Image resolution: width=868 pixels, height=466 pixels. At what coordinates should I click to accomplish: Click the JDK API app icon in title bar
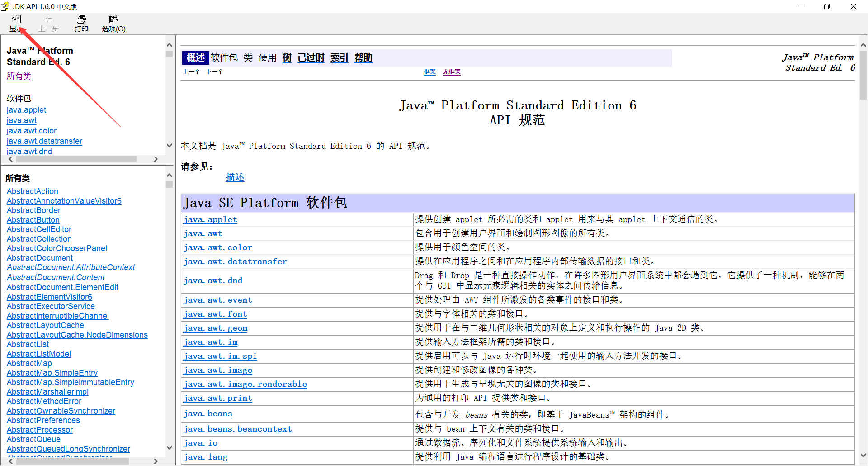pyautogui.click(x=5, y=6)
